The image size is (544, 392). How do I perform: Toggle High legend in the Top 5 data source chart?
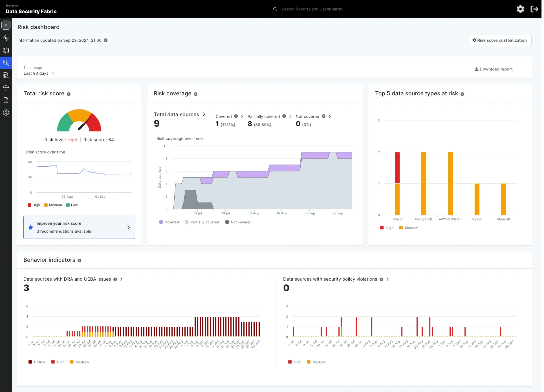(x=387, y=228)
